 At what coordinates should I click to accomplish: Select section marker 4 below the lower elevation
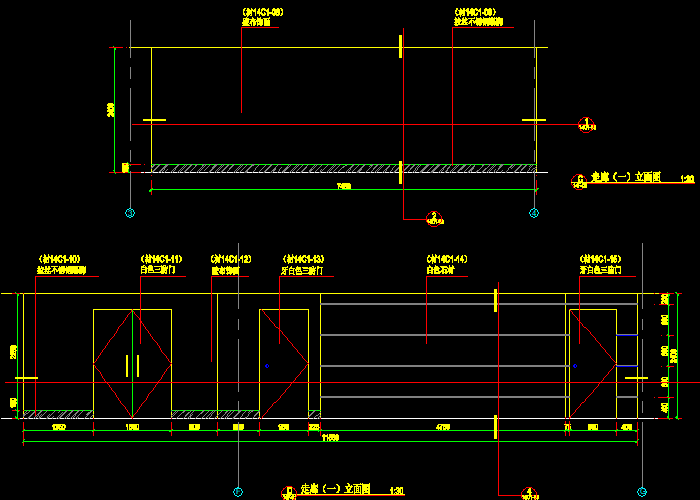tap(527, 491)
